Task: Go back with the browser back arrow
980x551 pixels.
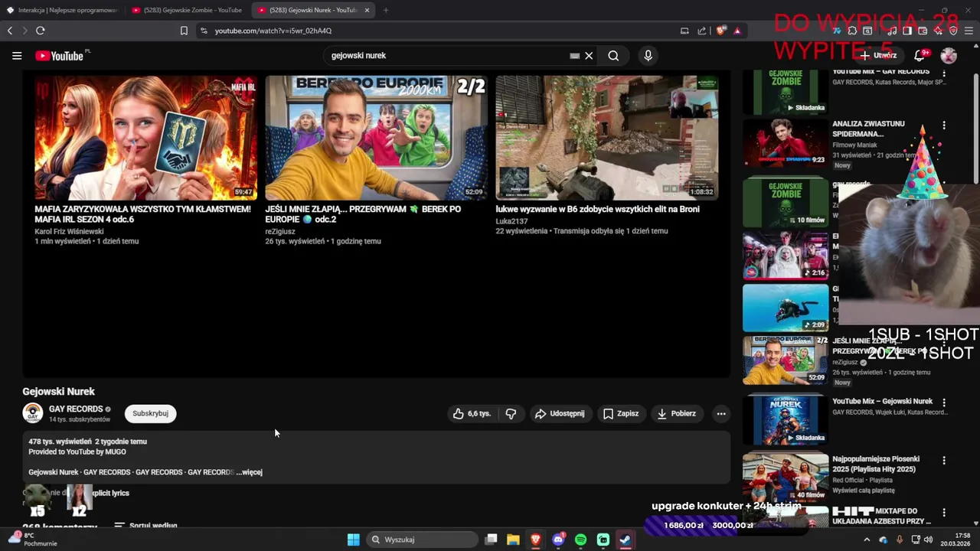Action: (10, 31)
